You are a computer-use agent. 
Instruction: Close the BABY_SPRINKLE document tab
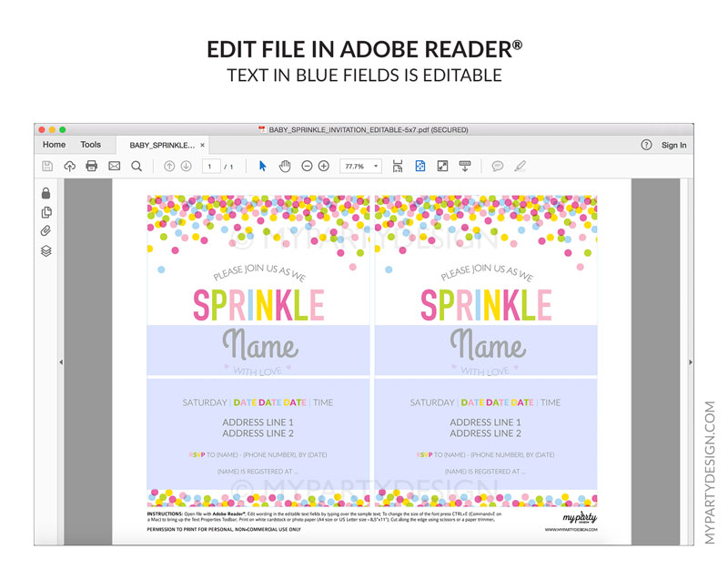(203, 145)
